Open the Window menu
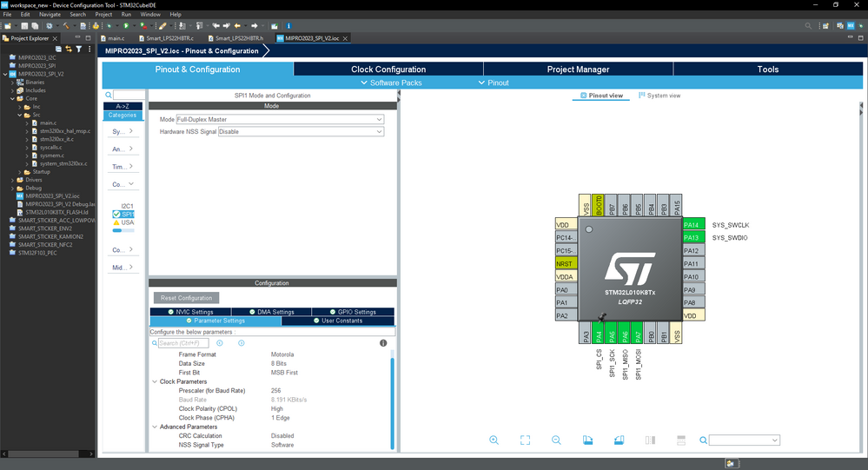Viewport: 868px width, 470px height. click(150, 15)
